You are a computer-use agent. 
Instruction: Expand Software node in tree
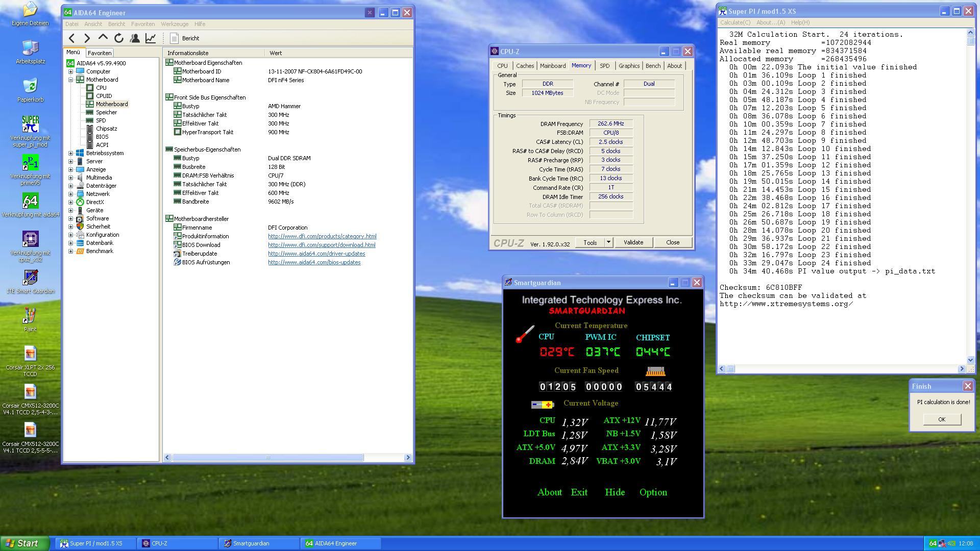pyautogui.click(x=70, y=218)
